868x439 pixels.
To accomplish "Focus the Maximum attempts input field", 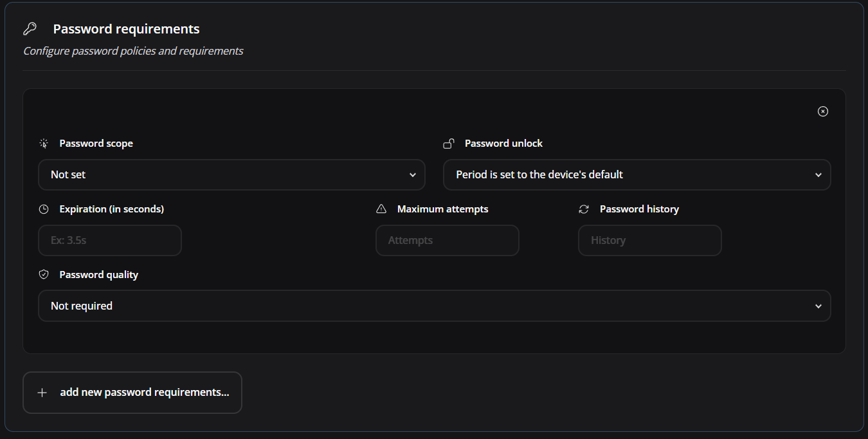I will tap(448, 241).
